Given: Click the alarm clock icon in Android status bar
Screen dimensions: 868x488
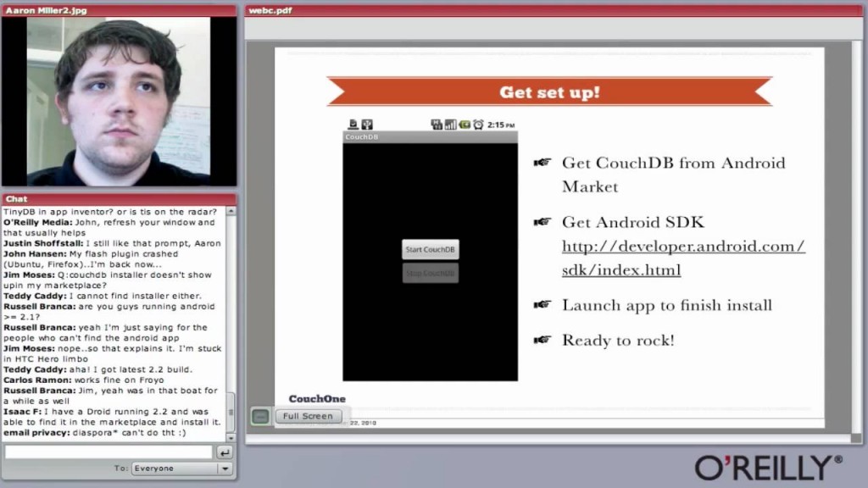Looking at the screenshot, I should pyautogui.click(x=478, y=125).
